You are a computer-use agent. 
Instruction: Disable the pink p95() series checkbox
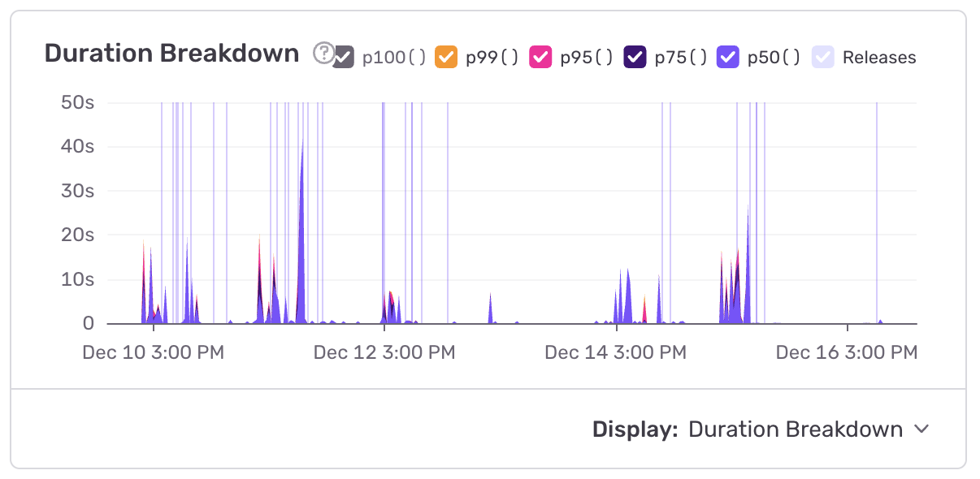[540, 57]
